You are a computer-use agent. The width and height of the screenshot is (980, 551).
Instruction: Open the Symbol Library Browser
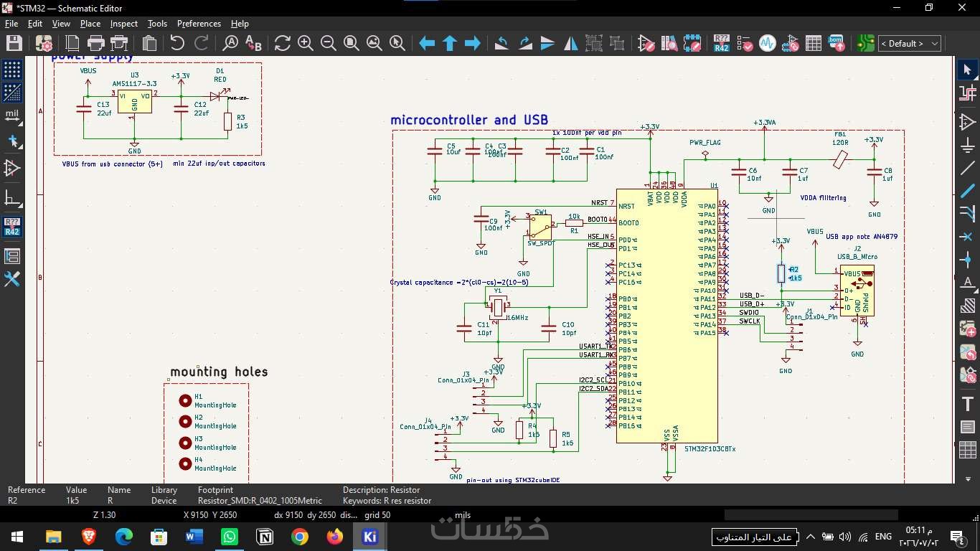669,43
